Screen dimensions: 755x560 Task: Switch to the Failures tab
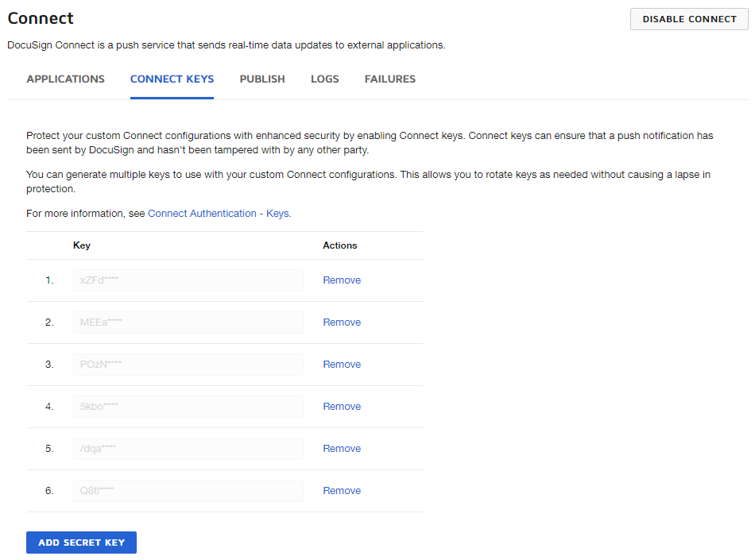tap(390, 79)
